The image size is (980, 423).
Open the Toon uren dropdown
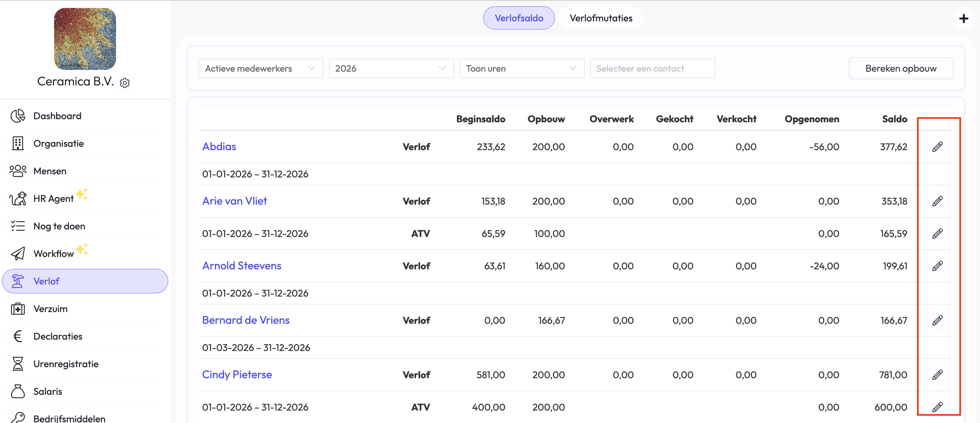click(521, 69)
